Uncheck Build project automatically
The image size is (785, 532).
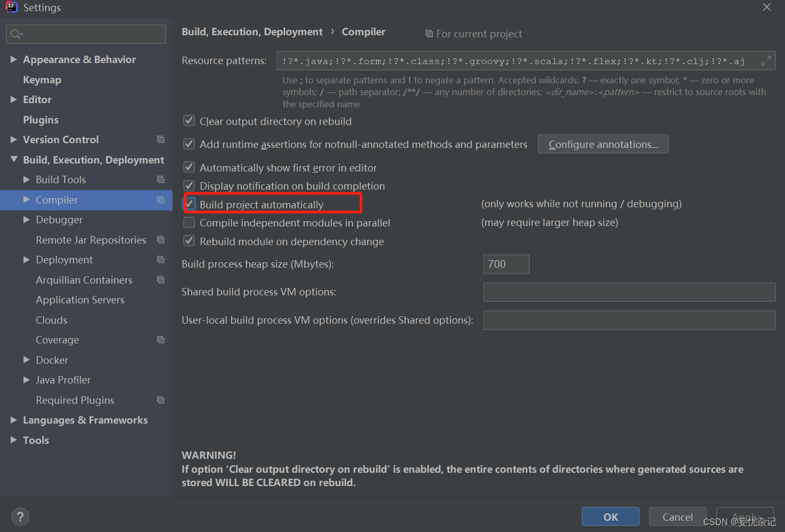point(190,204)
